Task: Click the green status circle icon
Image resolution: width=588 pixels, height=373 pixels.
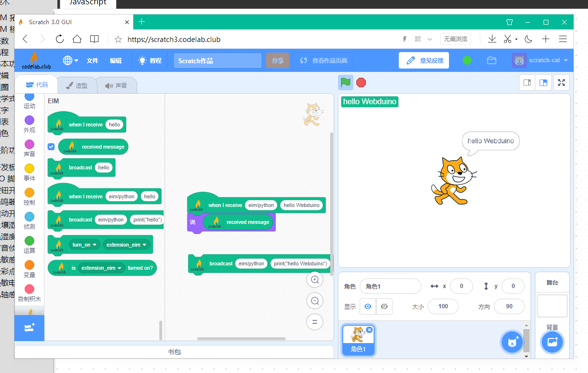Action: tap(467, 60)
